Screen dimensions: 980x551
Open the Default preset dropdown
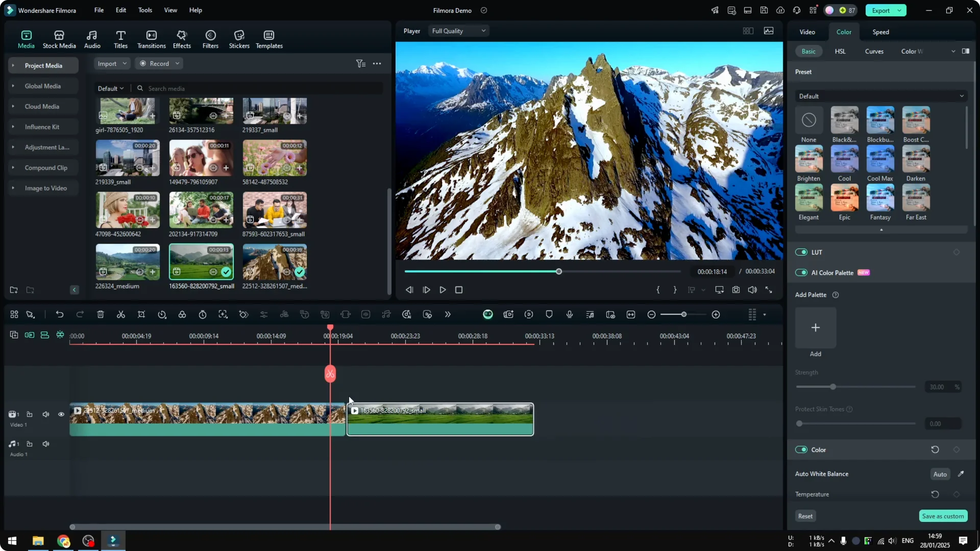pos(881,96)
